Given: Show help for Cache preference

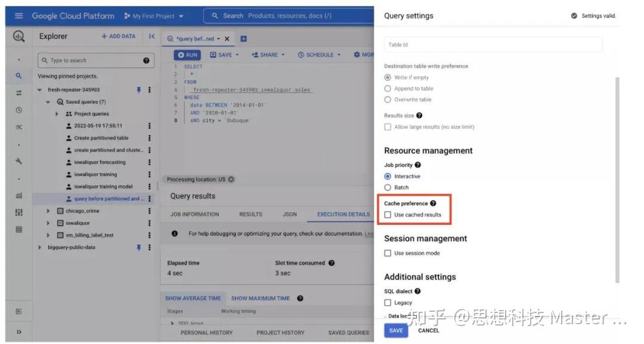Looking at the screenshot, I should pos(433,203).
